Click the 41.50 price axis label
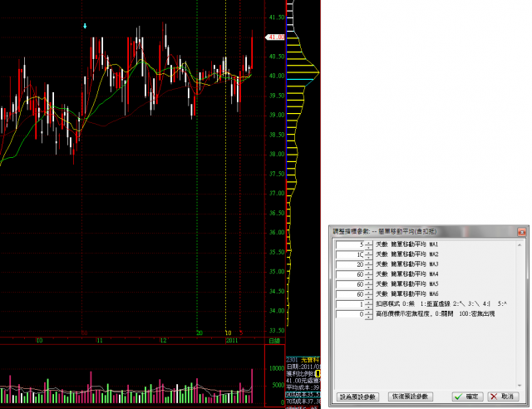This screenshot has width=532, height=409. tap(277, 17)
